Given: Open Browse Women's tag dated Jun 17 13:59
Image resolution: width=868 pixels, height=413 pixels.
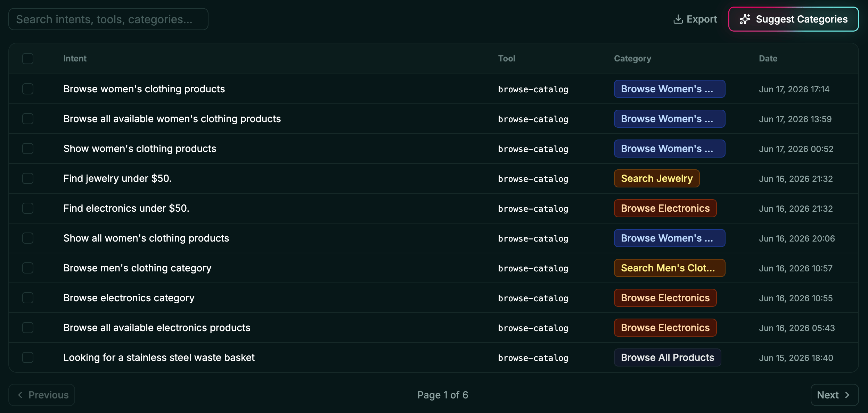Looking at the screenshot, I should [669, 119].
